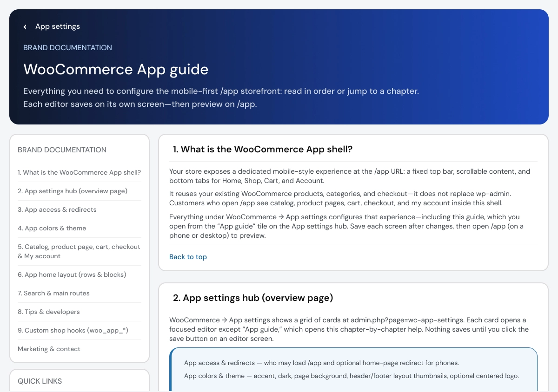Click the Back to top link

coord(188,257)
